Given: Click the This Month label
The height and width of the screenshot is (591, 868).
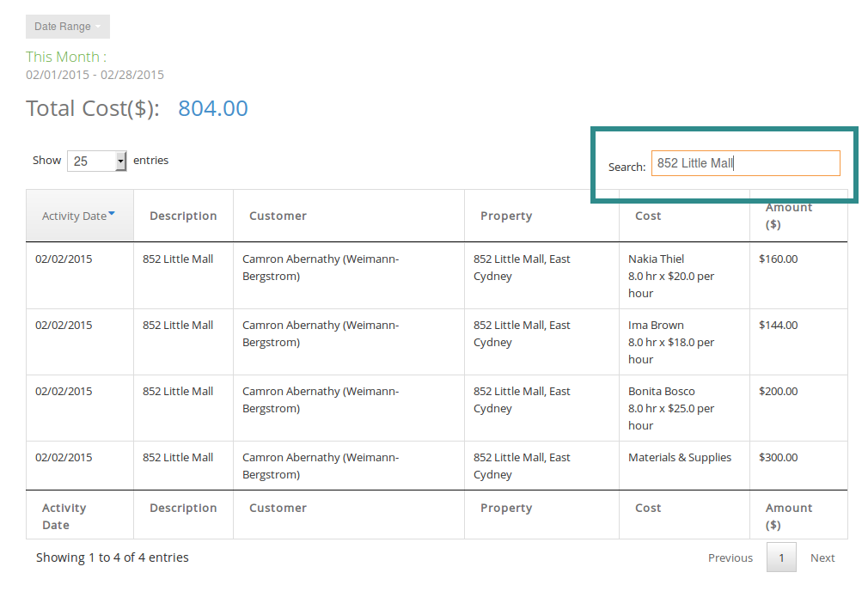Looking at the screenshot, I should coord(66,57).
